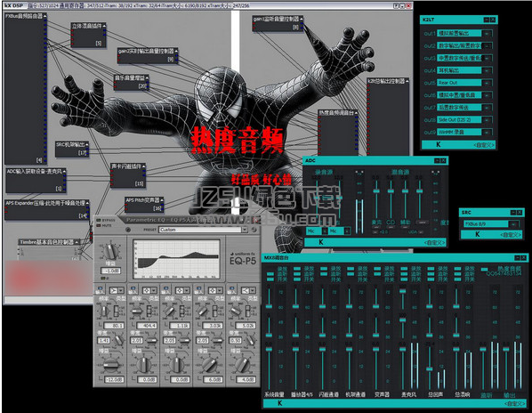Screen dimensions: 532x413
Task: Toggle top switch of master reverb channel
Action: coord(457,269)
